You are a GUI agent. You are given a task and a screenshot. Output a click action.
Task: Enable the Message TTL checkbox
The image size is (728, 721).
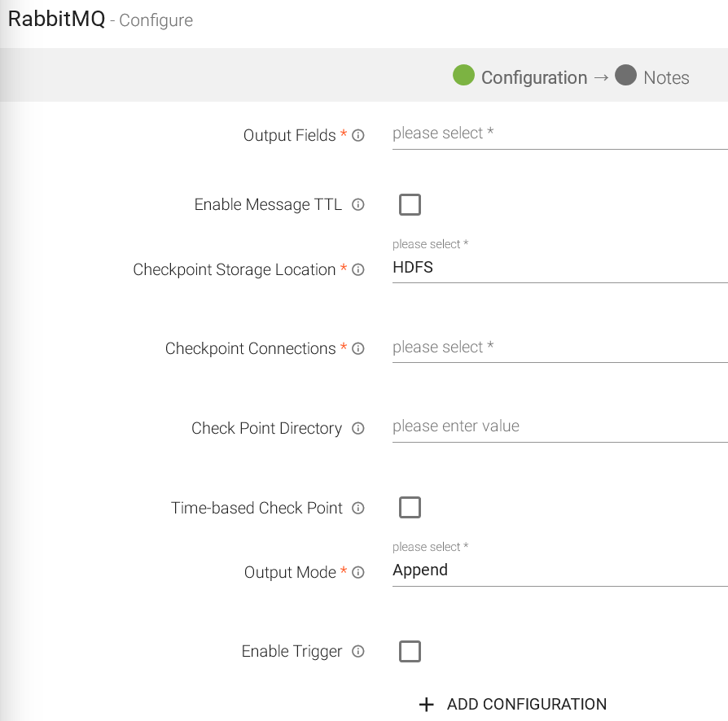[410, 204]
